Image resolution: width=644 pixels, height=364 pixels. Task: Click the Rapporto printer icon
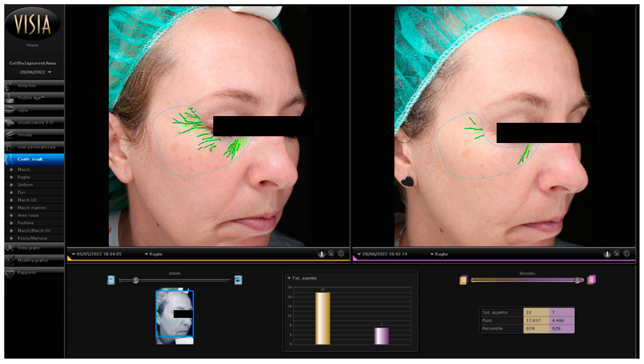(x=9, y=273)
